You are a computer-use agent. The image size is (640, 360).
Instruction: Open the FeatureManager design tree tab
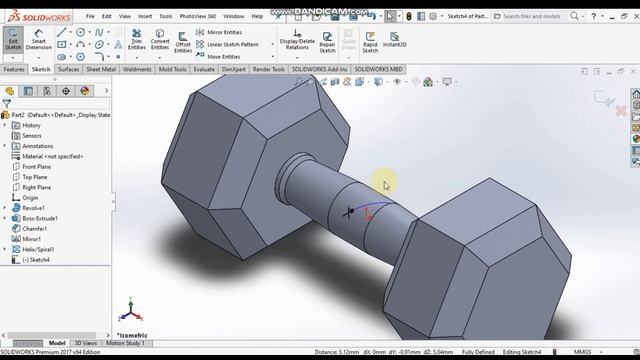click(9, 91)
